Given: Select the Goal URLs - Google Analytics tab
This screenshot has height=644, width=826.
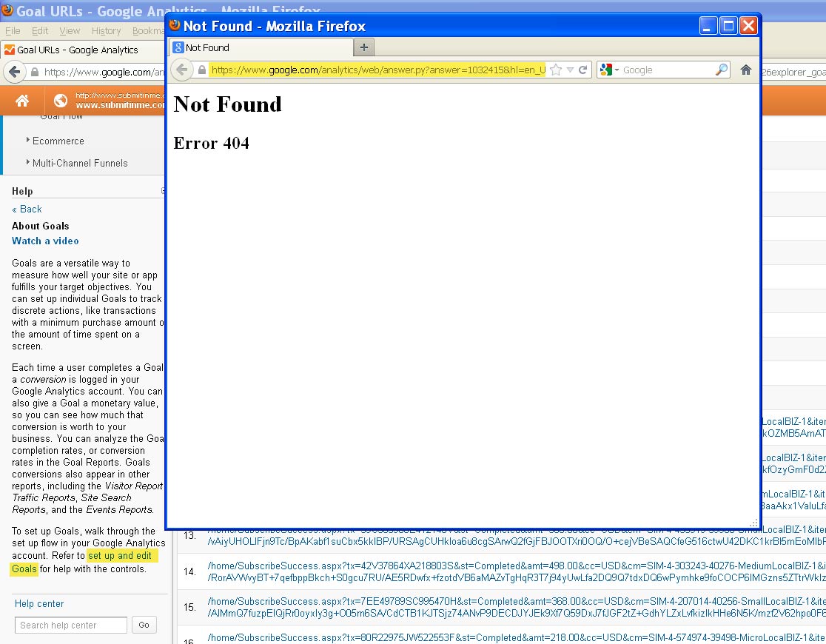Looking at the screenshot, I should click(83, 50).
